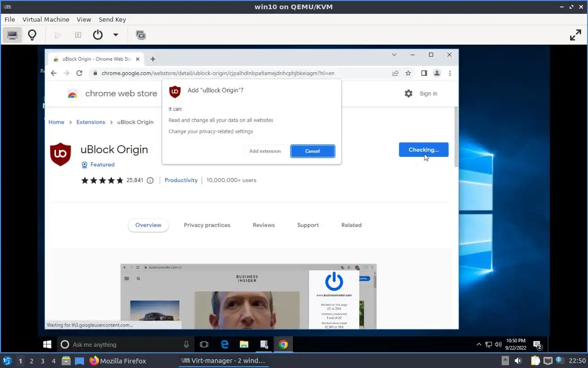The width and height of the screenshot is (588, 368).
Task: Show the graphical console view in virt-manager
Action: point(12,35)
